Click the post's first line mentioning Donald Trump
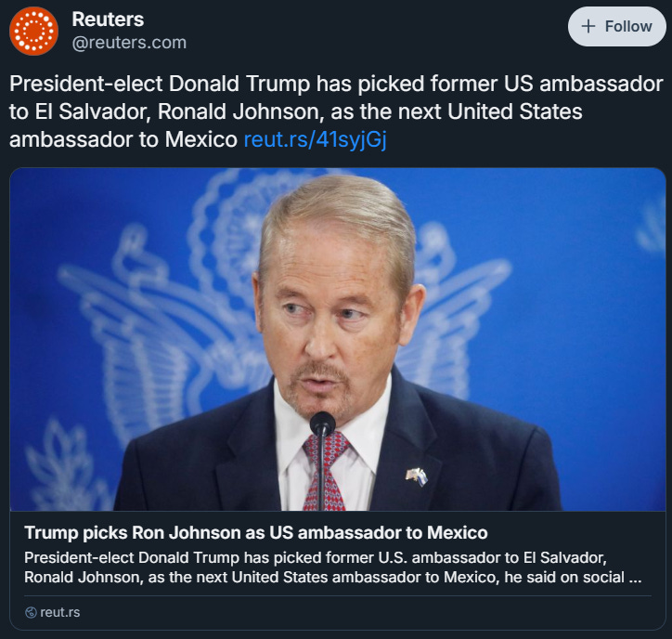The image size is (672, 639). (x=336, y=84)
